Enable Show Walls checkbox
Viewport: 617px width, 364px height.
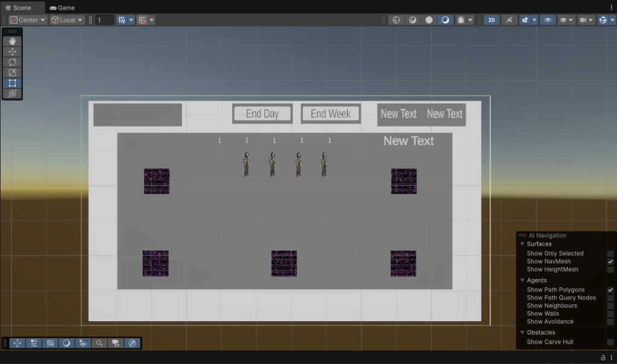click(610, 313)
